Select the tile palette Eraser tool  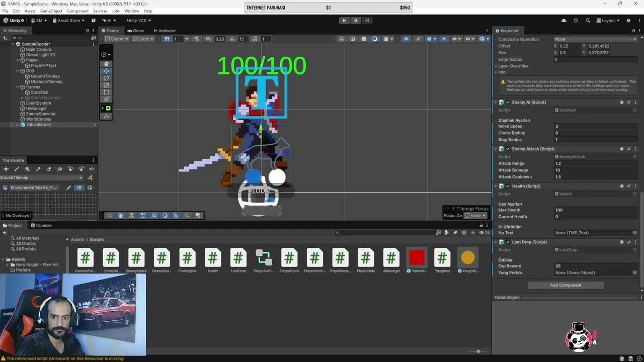49,169
